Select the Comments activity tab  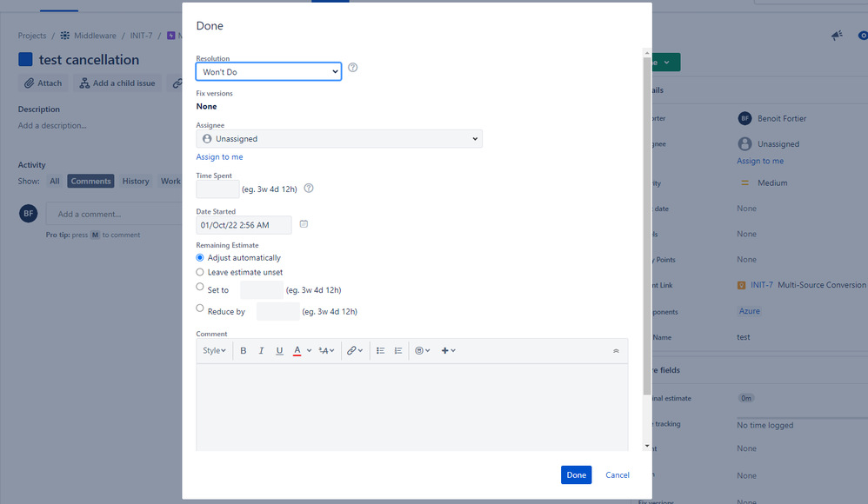(90, 181)
